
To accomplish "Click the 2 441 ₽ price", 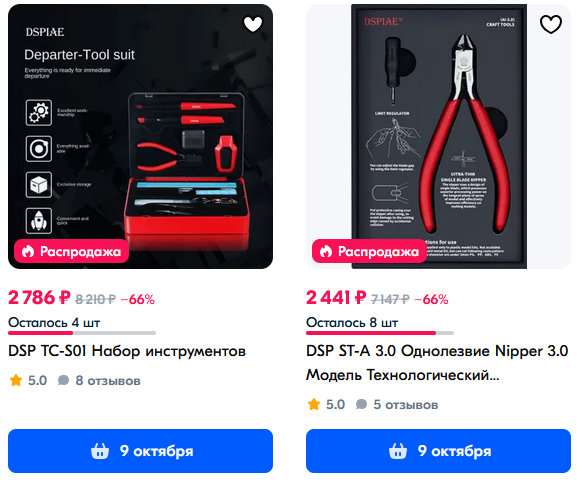I will tap(336, 298).
